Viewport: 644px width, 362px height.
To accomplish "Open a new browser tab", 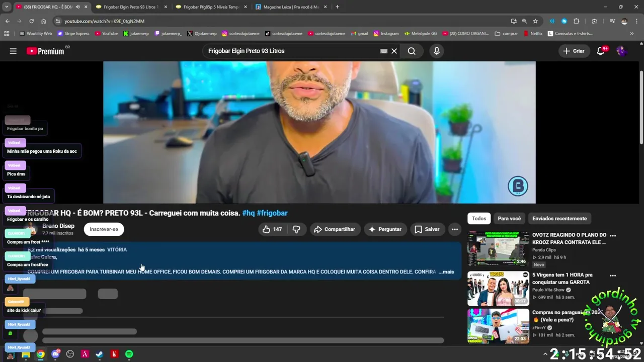I will point(337,7).
